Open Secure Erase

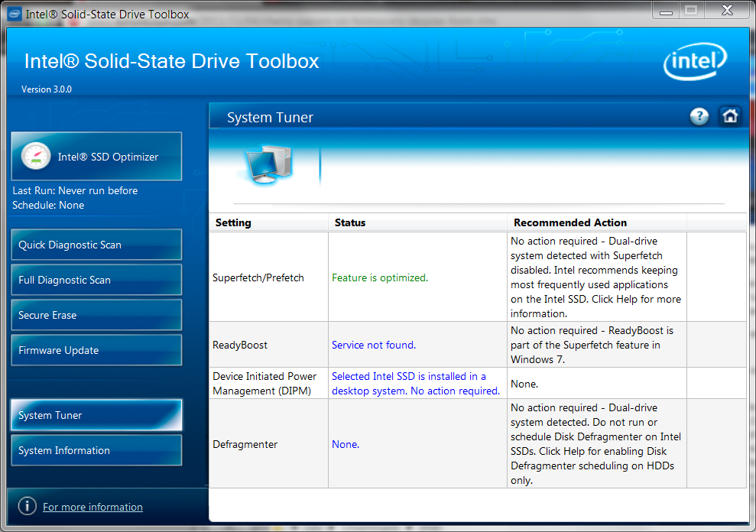click(96, 315)
